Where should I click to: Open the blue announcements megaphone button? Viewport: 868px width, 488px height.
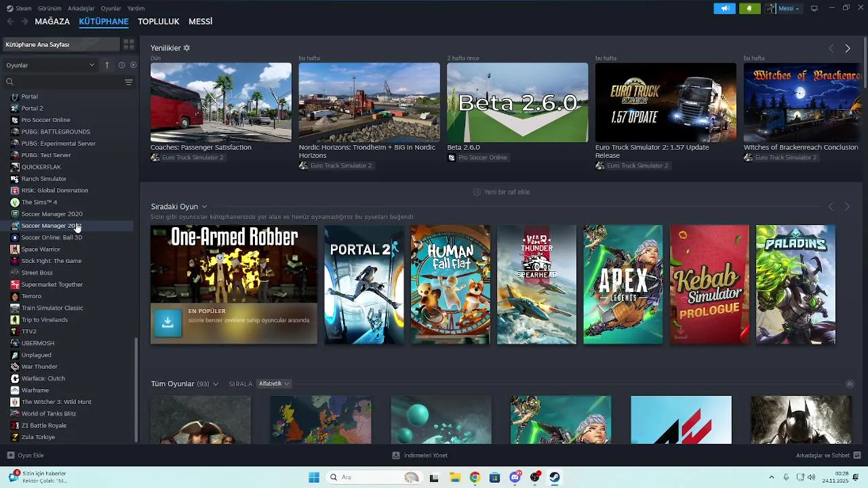(x=724, y=8)
